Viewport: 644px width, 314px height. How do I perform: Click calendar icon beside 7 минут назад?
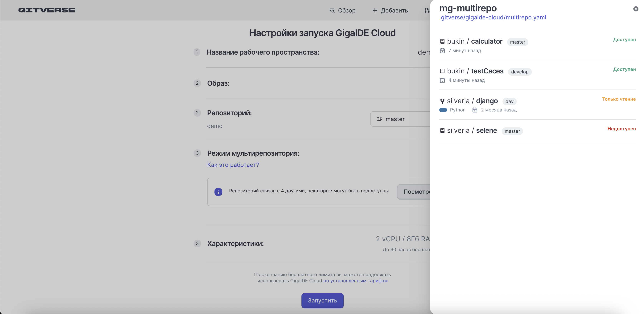point(442,51)
